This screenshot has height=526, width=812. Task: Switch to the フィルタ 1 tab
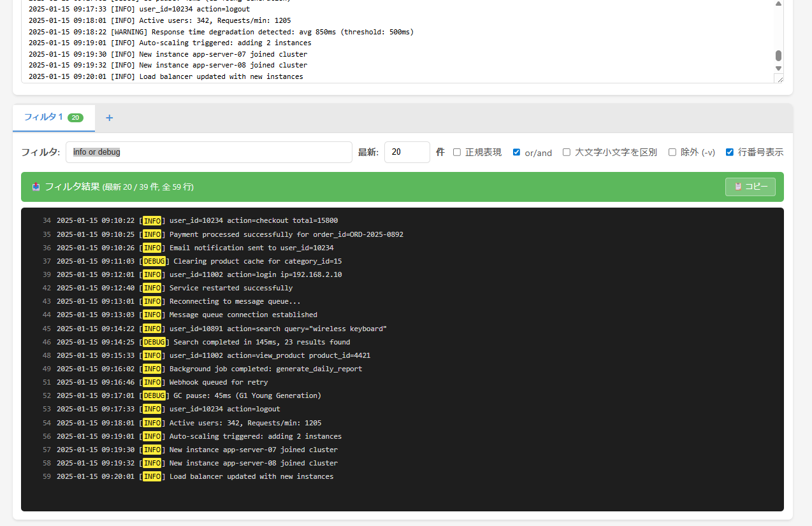43,117
